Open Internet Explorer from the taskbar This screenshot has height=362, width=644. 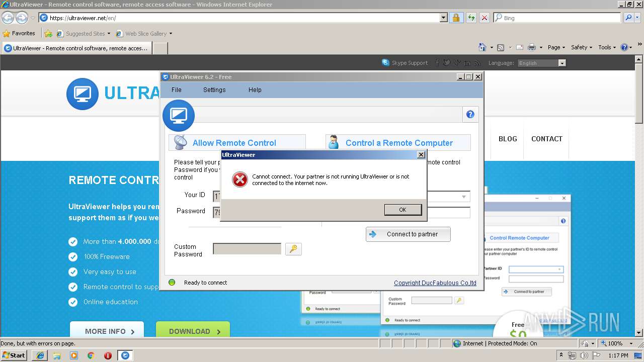pos(40,355)
